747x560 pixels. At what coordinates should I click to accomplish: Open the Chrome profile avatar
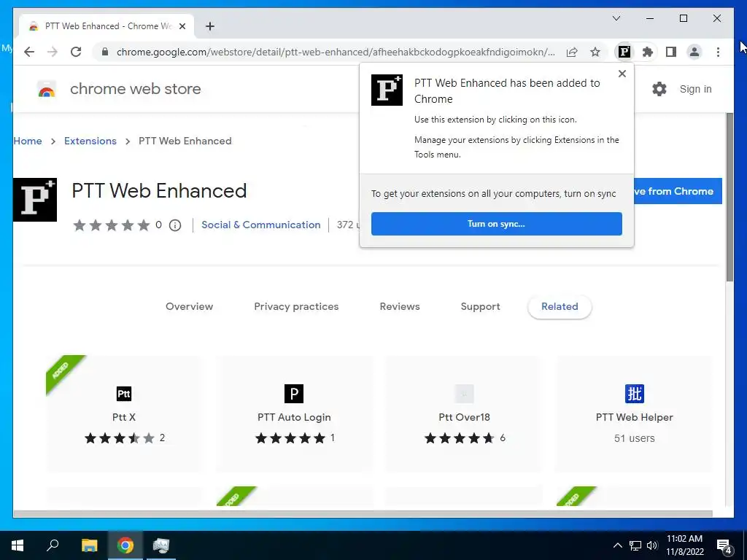(694, 52)
